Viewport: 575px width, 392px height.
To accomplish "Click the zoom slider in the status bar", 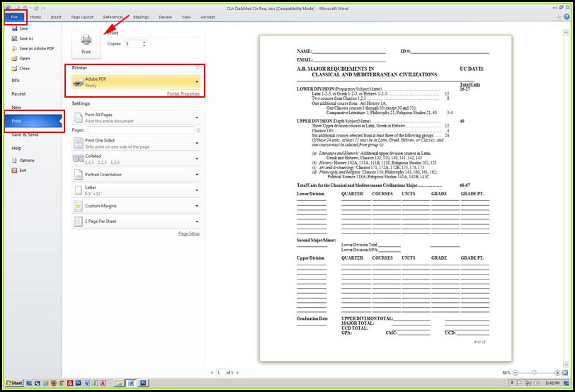I will click(x=534, y=372).
